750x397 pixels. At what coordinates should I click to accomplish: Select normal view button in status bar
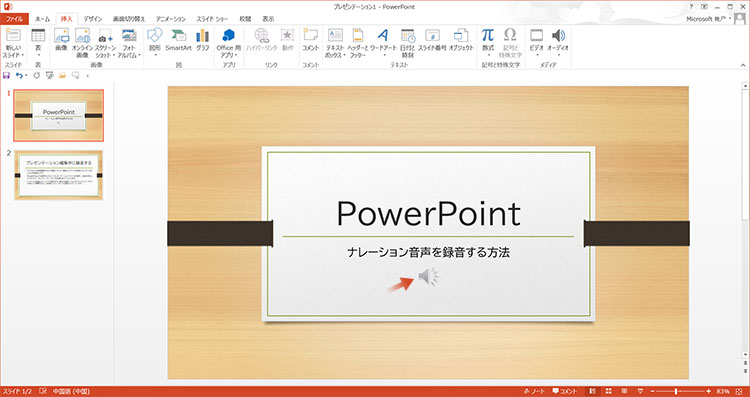coord(593,391)
